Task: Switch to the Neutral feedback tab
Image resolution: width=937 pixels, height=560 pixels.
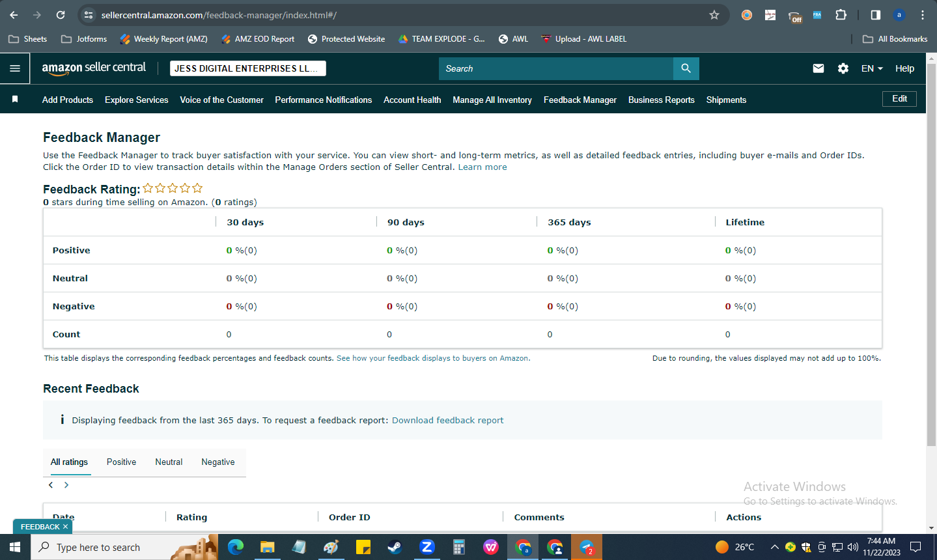Action: (x=169, y=462)
